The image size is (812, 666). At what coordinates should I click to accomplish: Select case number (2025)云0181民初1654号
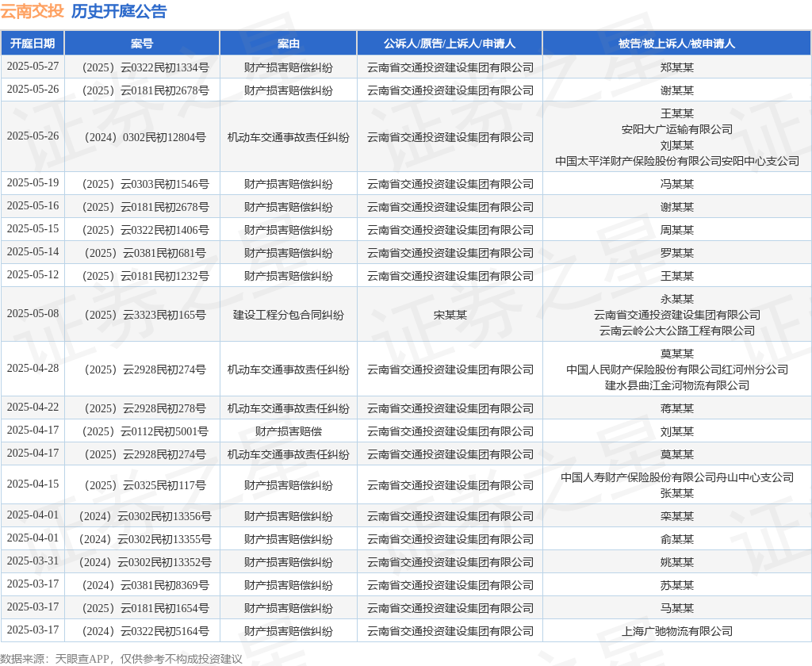click(x=146, y=608)
